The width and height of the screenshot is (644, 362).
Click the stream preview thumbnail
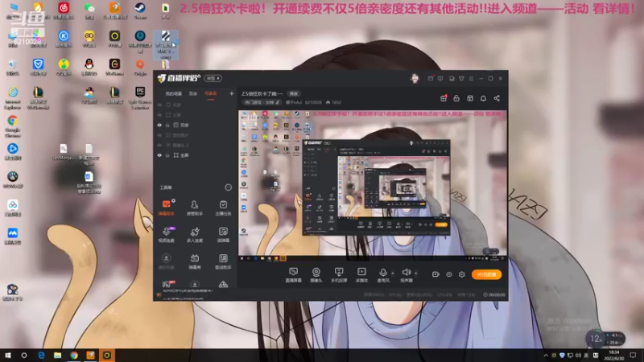coord(373,186)
